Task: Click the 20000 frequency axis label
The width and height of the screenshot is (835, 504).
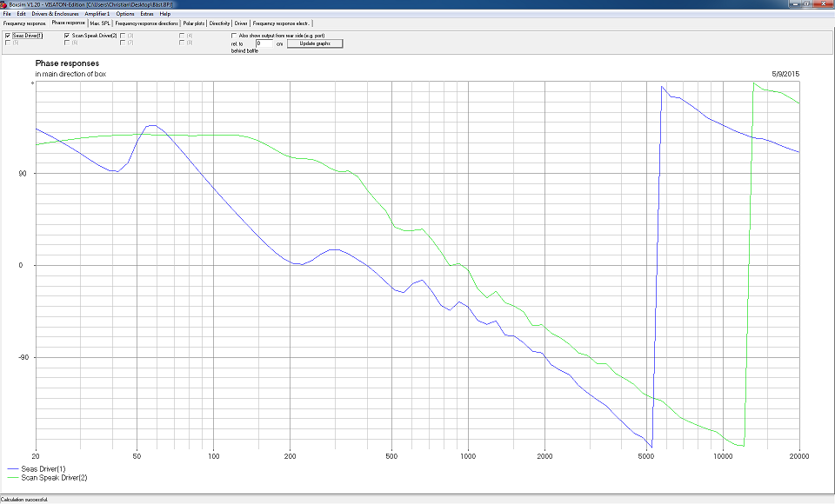Action: (799, 456)
